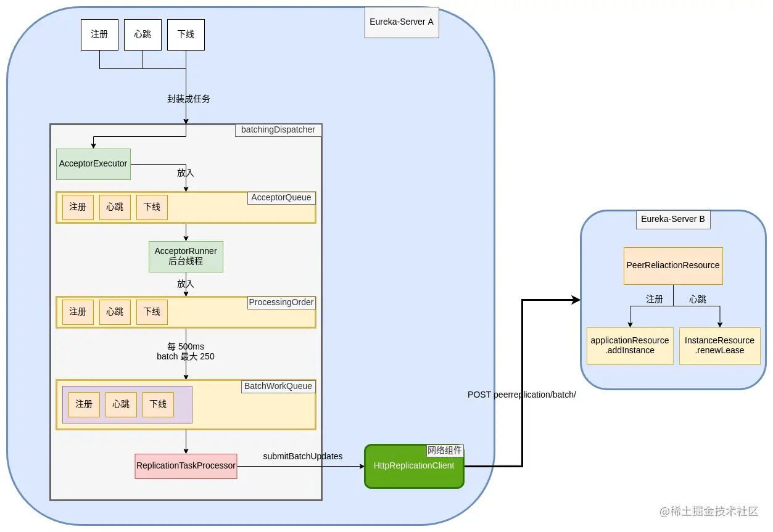Select the applicationResource.addInstance box
The width and height of the screenshot is (773, 532).
(630, 346)
